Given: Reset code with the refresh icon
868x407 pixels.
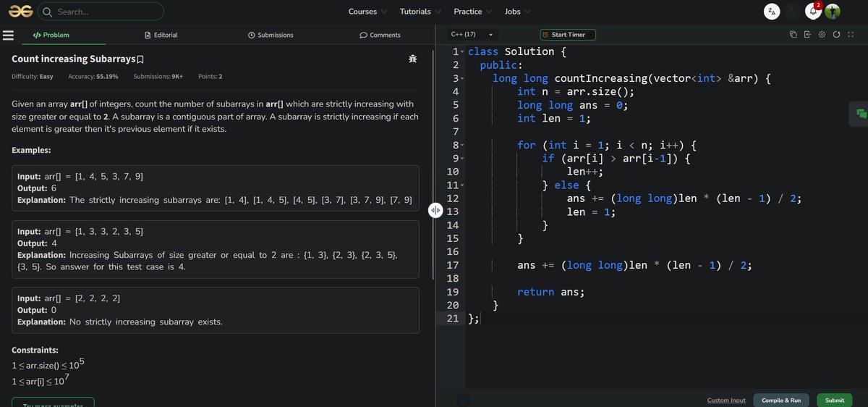Looking at the screenshot, I should 836,35.
